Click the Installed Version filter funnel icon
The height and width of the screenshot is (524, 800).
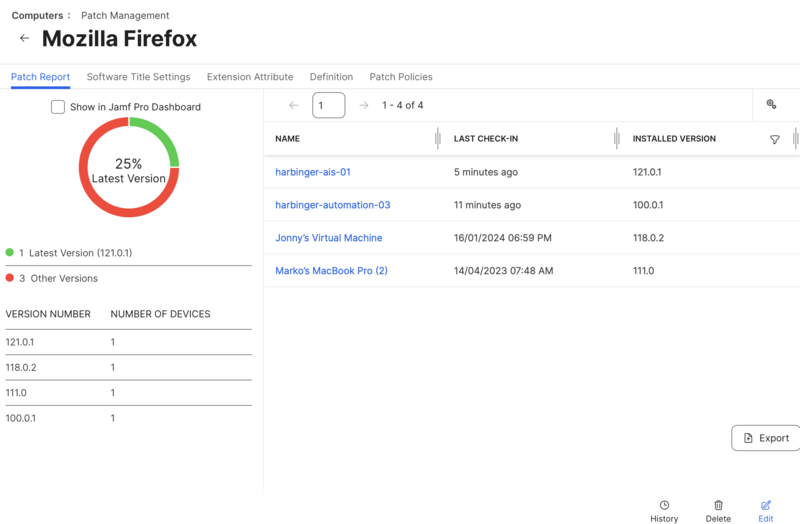[x=774, y=139]
